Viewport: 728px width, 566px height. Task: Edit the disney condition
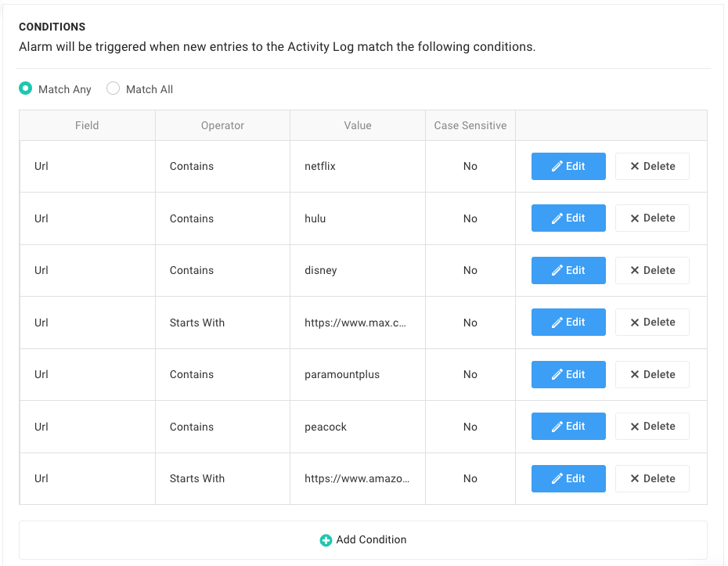(x=568, y=270)
